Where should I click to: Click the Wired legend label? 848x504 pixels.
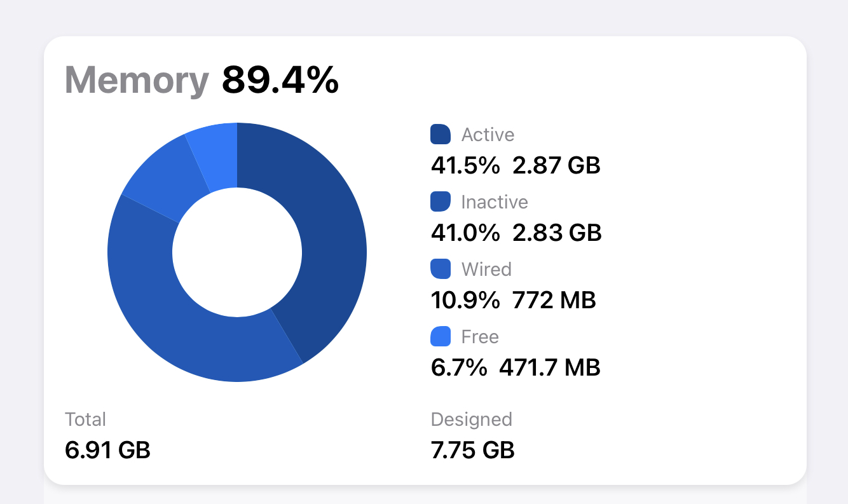486,269
